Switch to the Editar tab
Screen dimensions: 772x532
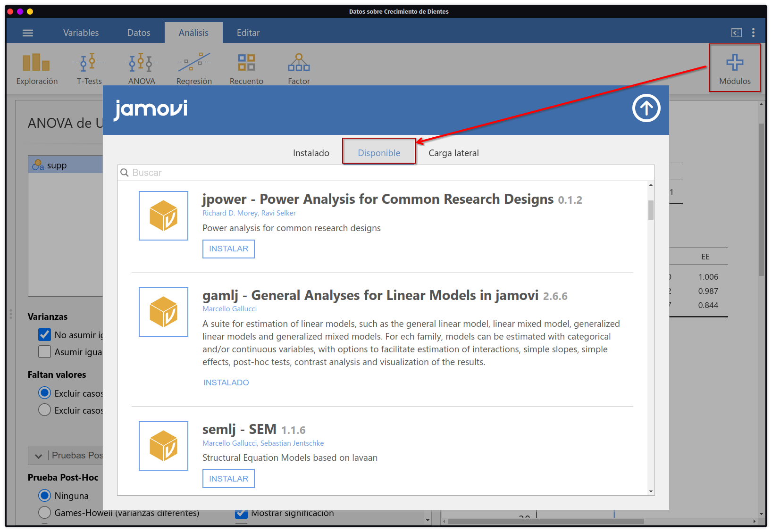click(x=248, y=33)
